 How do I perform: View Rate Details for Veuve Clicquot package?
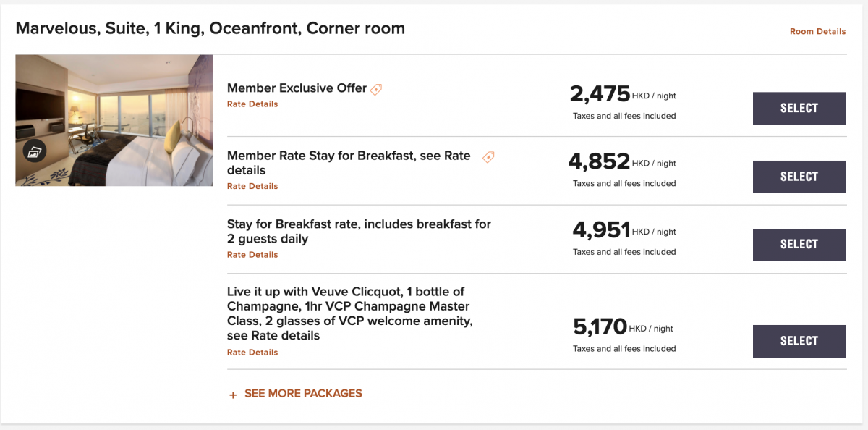(252, 353)
